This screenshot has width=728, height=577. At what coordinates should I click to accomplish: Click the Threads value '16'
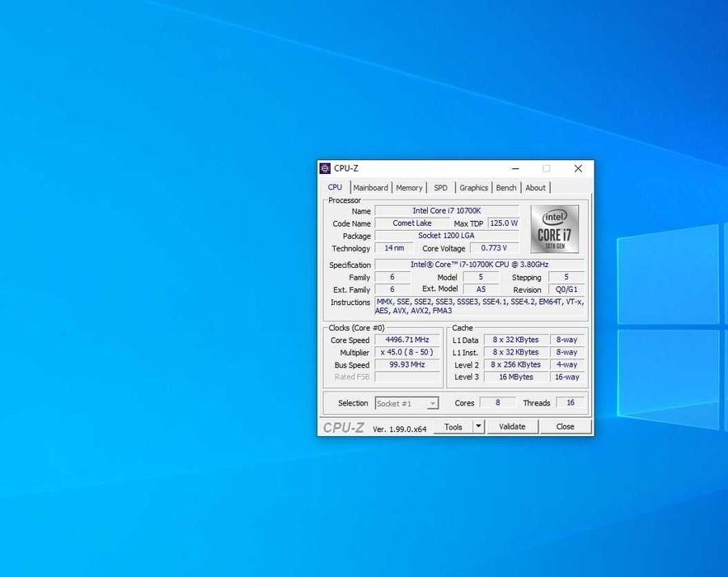tap(571, 402)
